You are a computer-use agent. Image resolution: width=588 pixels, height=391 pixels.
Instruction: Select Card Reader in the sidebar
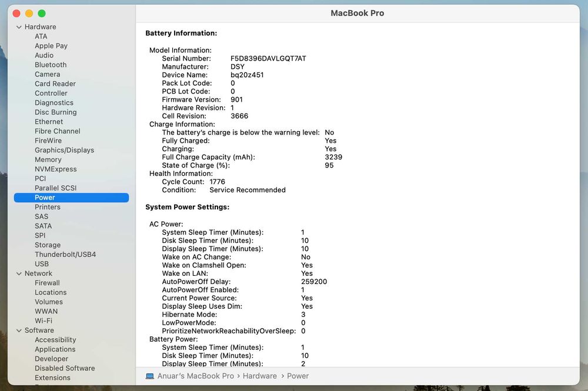[x=55, y=83]
